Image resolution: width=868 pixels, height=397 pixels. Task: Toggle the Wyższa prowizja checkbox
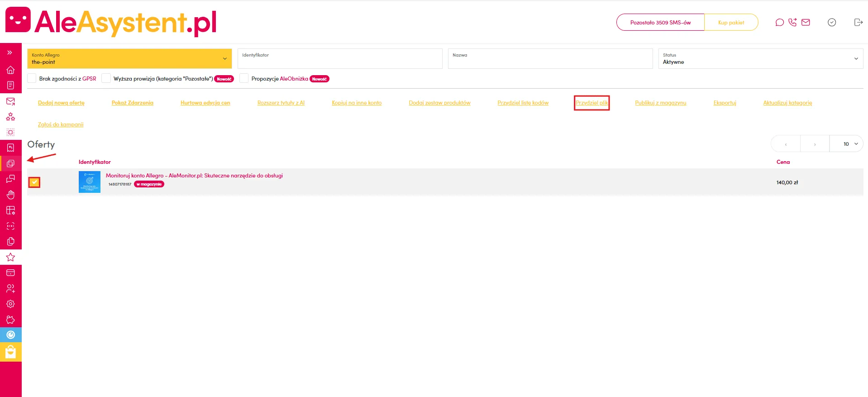[106, 78]
